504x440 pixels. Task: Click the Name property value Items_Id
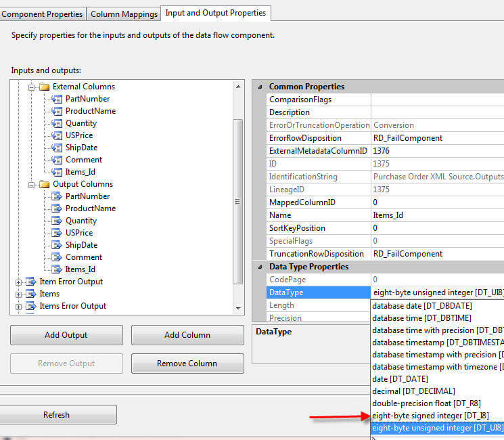(x=436, y=215)
